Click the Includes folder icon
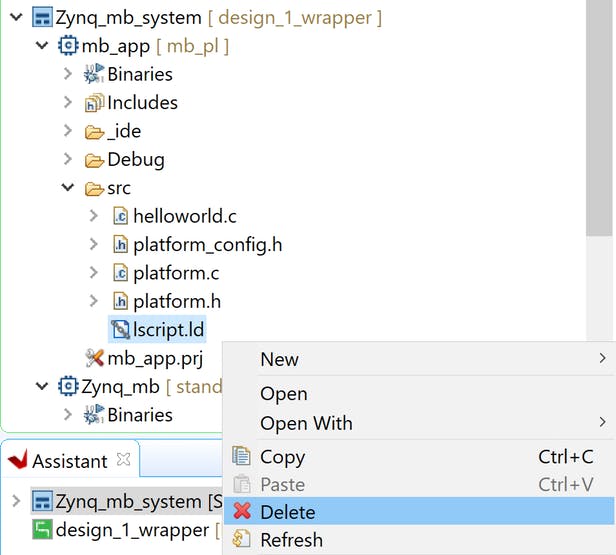 point(95,102)
